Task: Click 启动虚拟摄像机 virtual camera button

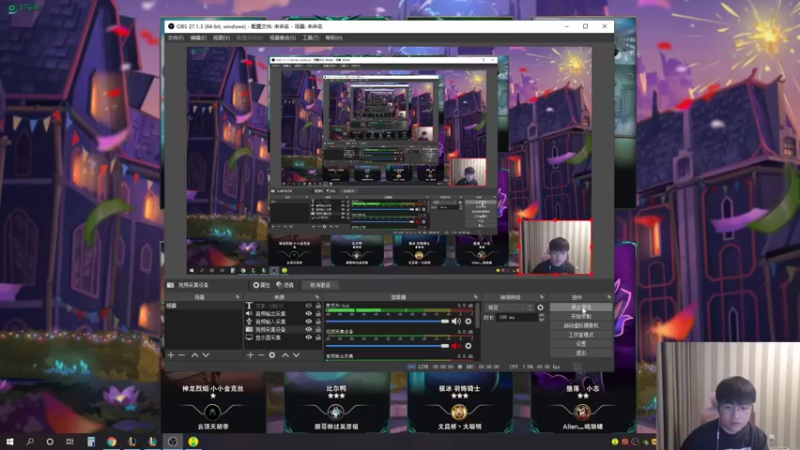Action: (581, 326)
